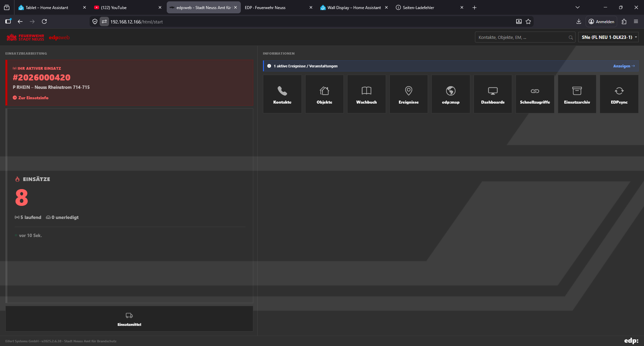Open the Wachbuch book tile
This screenshot has height=346, width=644.
click(x=366, y=94)
